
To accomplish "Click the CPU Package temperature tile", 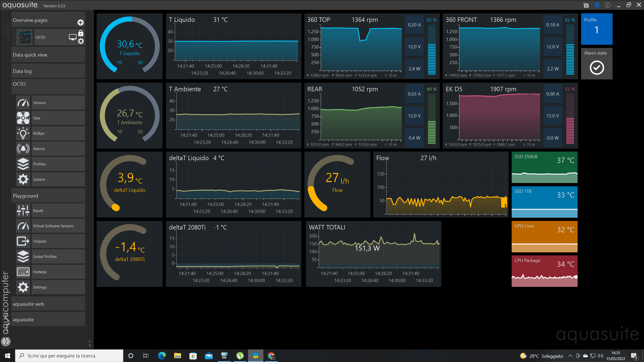I will point(544,271).
